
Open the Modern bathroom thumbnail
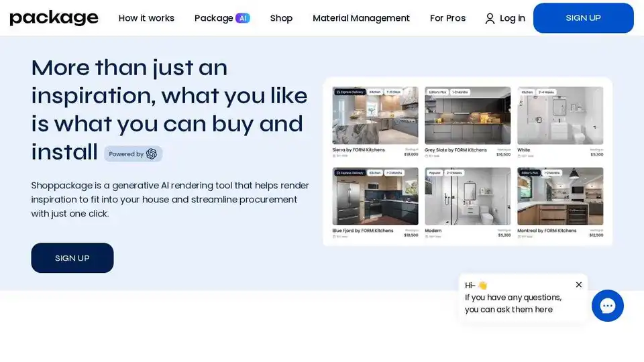(x=468, y=196)
